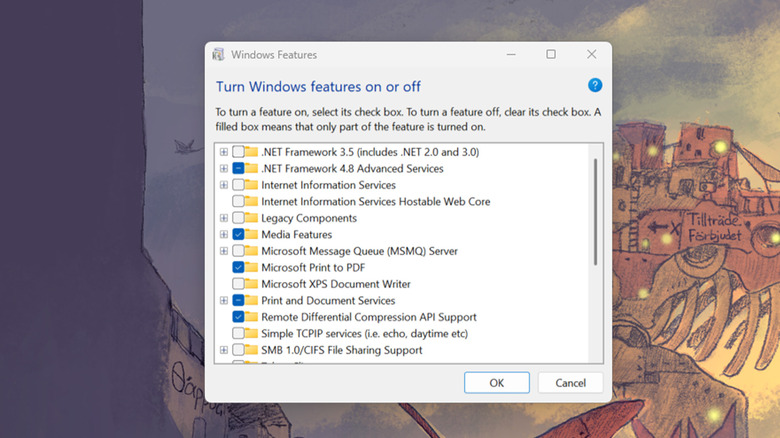Toggle Print and Document Services checkbox
Viewport: 780px width, 438px height.
(x=238, y=300)
